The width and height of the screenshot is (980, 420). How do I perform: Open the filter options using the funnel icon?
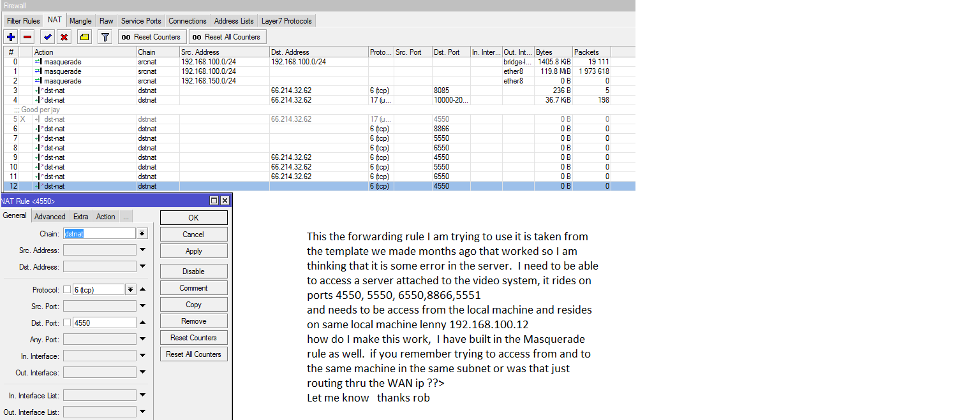pyautogui.click(x=104, y=36)
